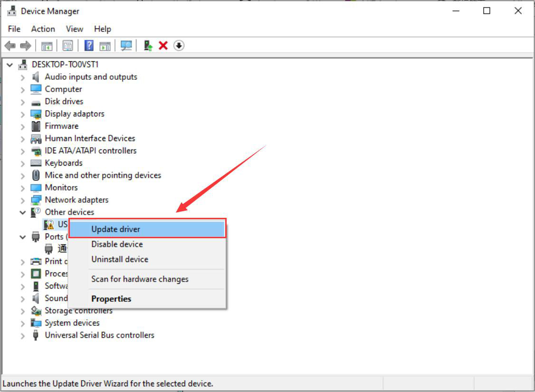Image resolution: width=535 pixels, height=392 pixels.
Task: Choose Update driver from context menu
Action: coord(147,229)
